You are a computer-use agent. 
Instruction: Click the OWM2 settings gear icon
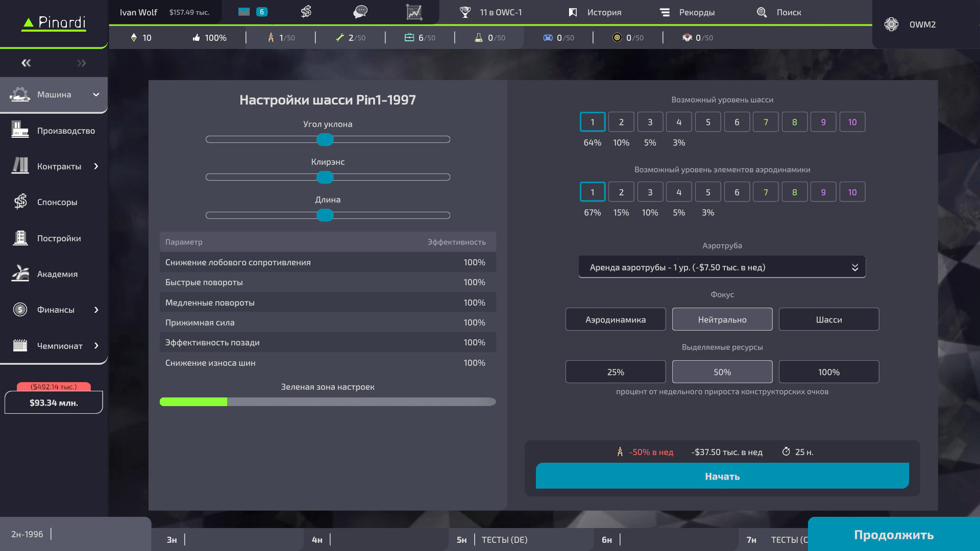point(891,24)
